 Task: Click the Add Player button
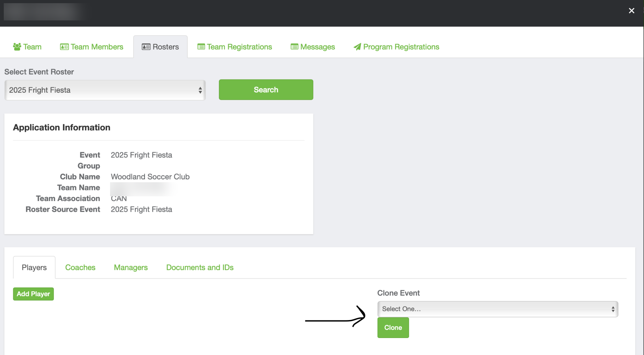point(33,294)
